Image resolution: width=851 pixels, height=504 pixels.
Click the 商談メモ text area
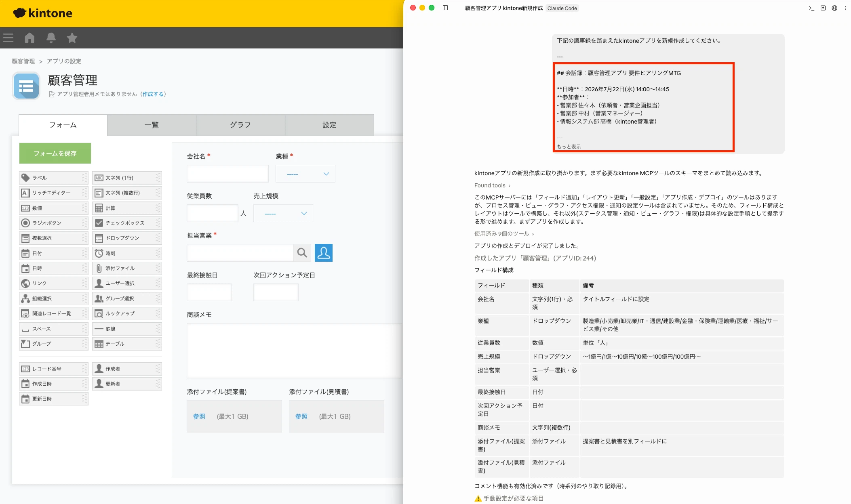coord(294,351)
